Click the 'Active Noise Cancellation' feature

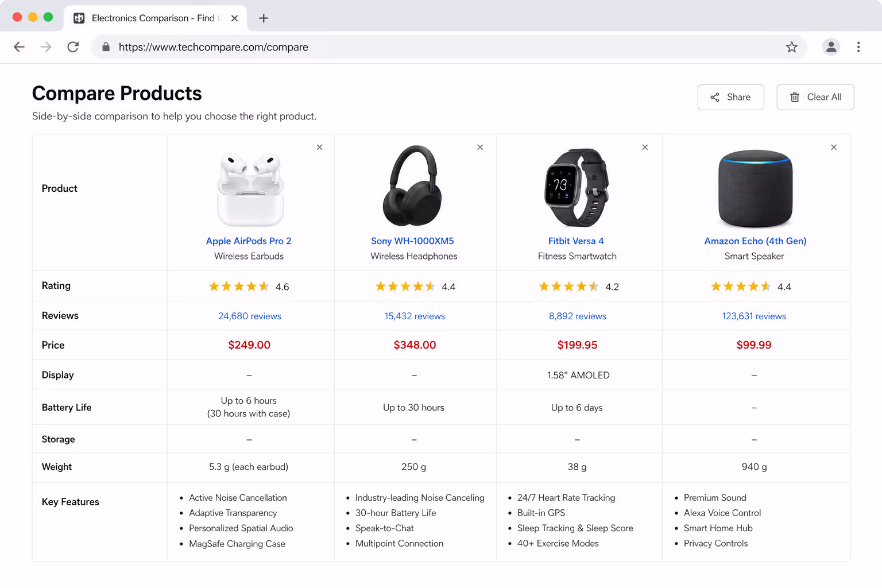pos(238,498)
